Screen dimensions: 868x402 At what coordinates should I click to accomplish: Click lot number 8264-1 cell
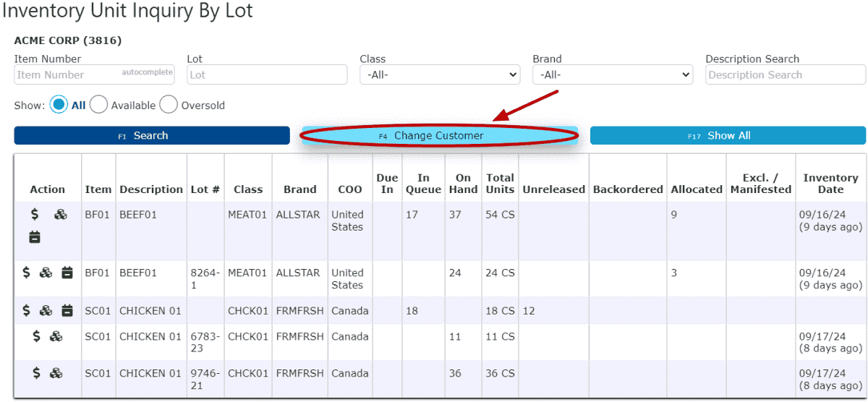coord(205,279)
